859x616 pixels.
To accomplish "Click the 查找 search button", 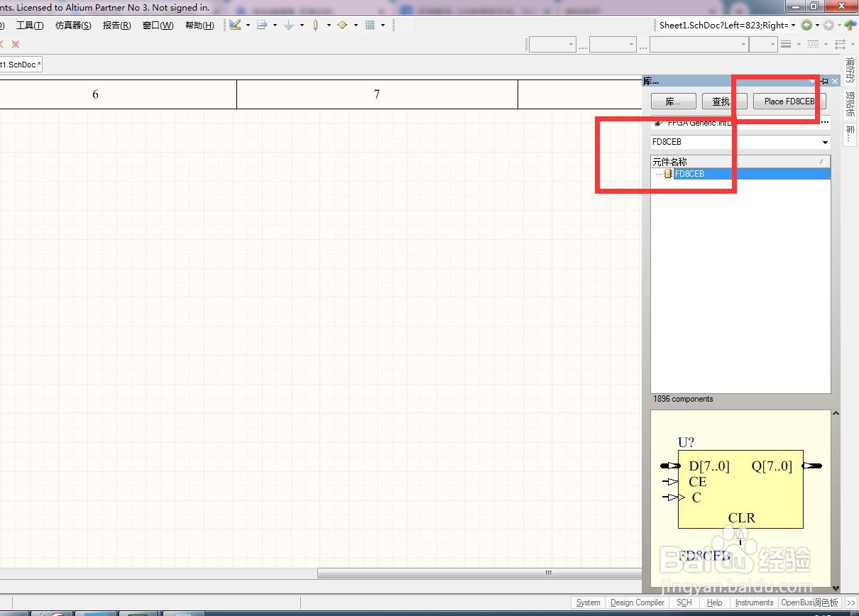I will 724,101.
